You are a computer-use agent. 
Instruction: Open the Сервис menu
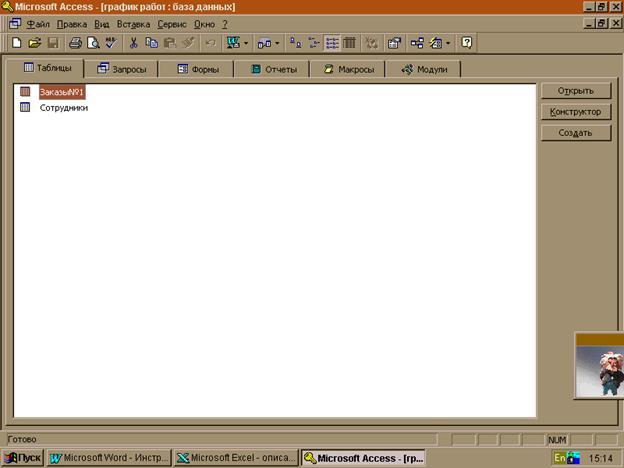pos(172,24)
